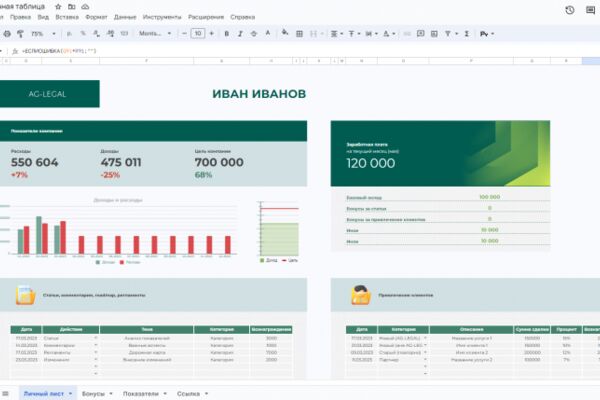Image resolution: width=600 pixels, height=400 pixels.
Task: Click the font size field showing 10
Action: (x=198, y=34)
